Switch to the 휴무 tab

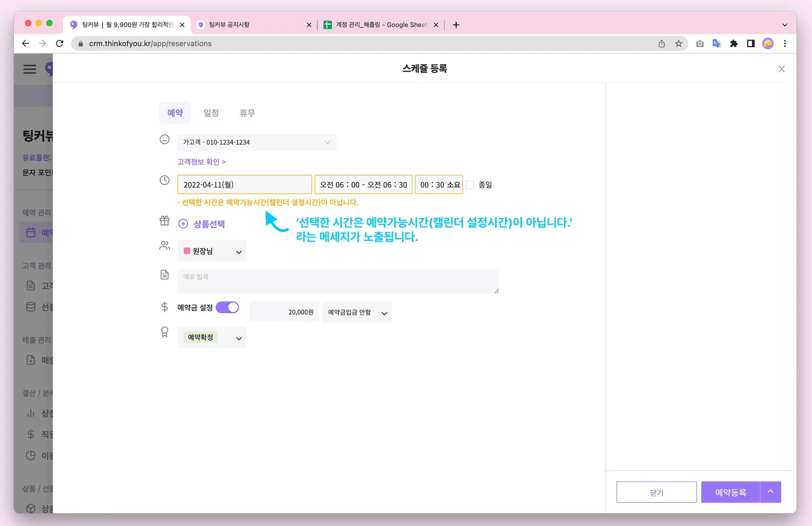click(247, 113)
